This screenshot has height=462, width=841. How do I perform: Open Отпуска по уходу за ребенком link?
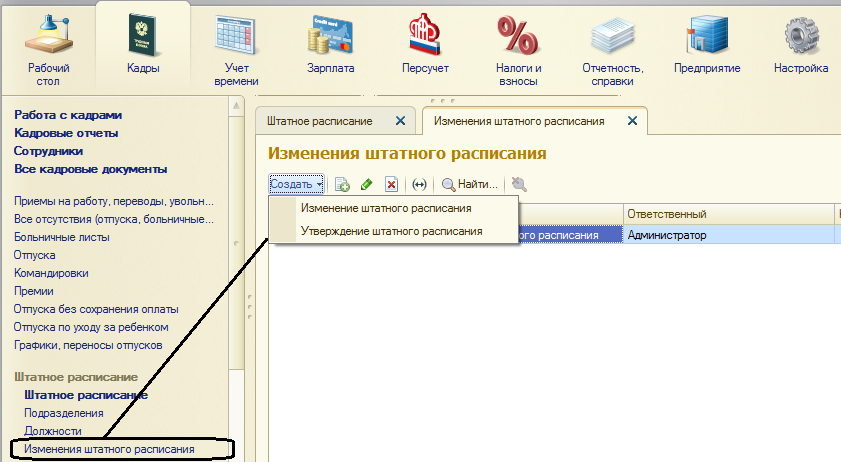click(x=91, y=327)
